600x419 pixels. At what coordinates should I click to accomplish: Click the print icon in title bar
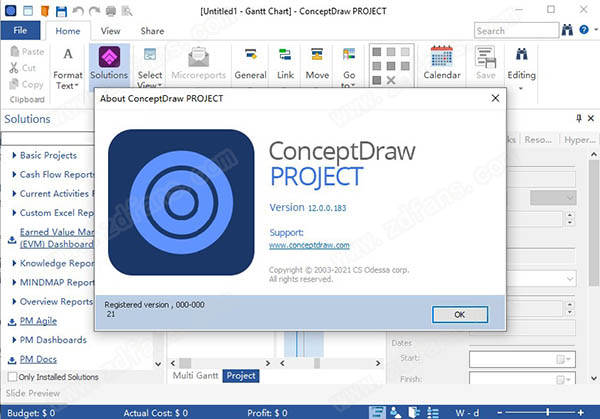[x=111, y=11]
